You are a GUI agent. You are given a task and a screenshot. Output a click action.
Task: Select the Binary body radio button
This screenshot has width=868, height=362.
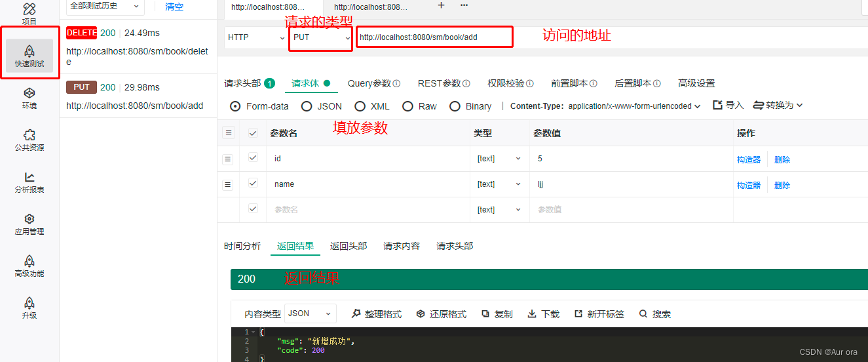(455, 106)
